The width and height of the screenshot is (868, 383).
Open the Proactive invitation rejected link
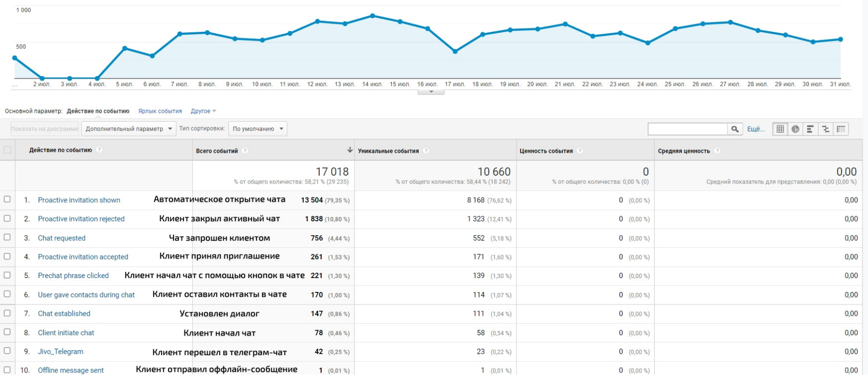pos(81,219)
